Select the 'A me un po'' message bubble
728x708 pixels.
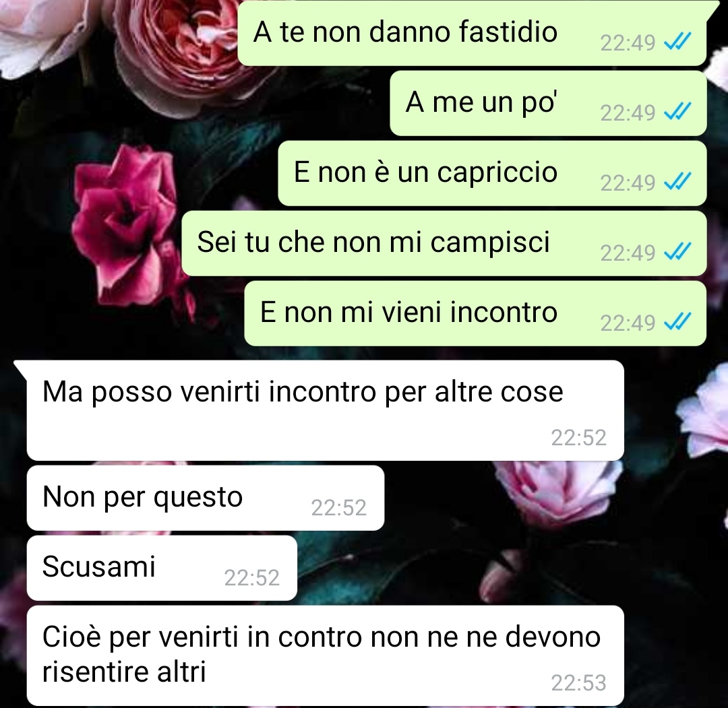pyautogui.click(x=548, y=103)
